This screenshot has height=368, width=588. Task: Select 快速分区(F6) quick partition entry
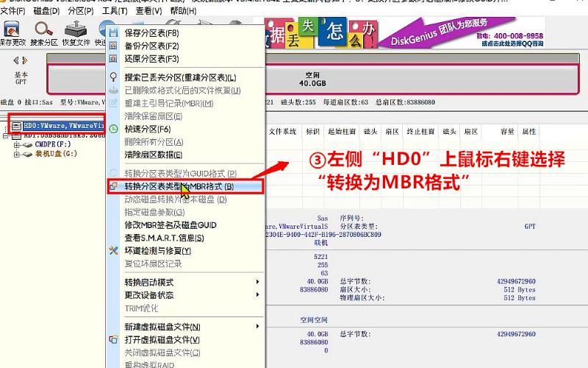[x=148, y=128]
